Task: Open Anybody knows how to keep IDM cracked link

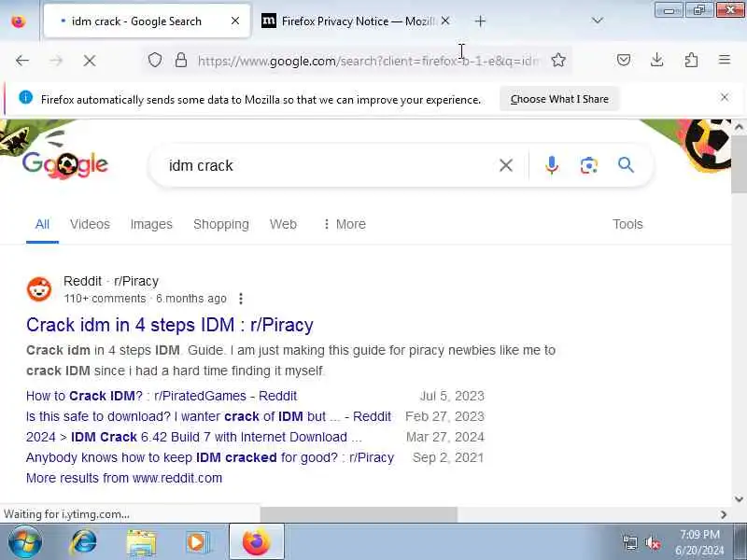Action: [x=210, y=457]
